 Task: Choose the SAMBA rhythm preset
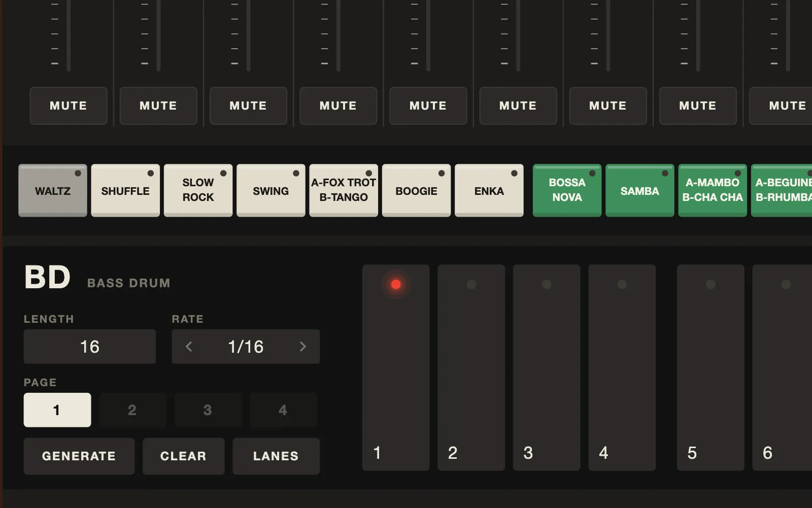(640, 190)
